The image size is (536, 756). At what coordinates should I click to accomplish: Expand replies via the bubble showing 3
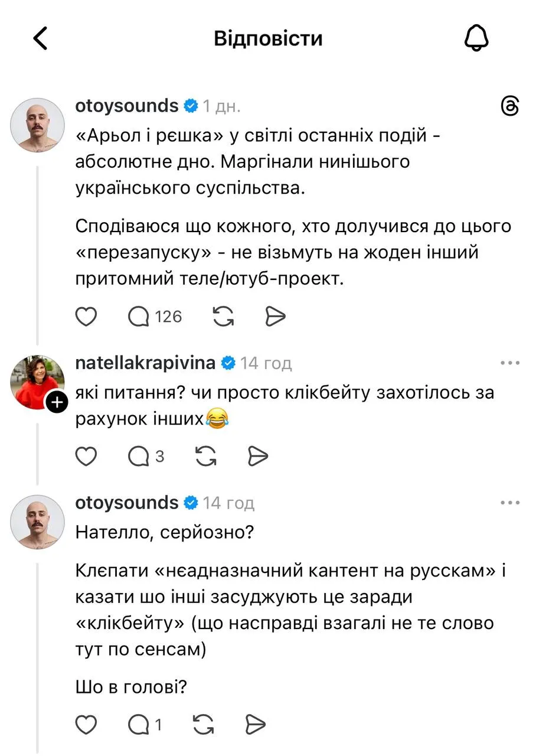[x=144, y=456]
